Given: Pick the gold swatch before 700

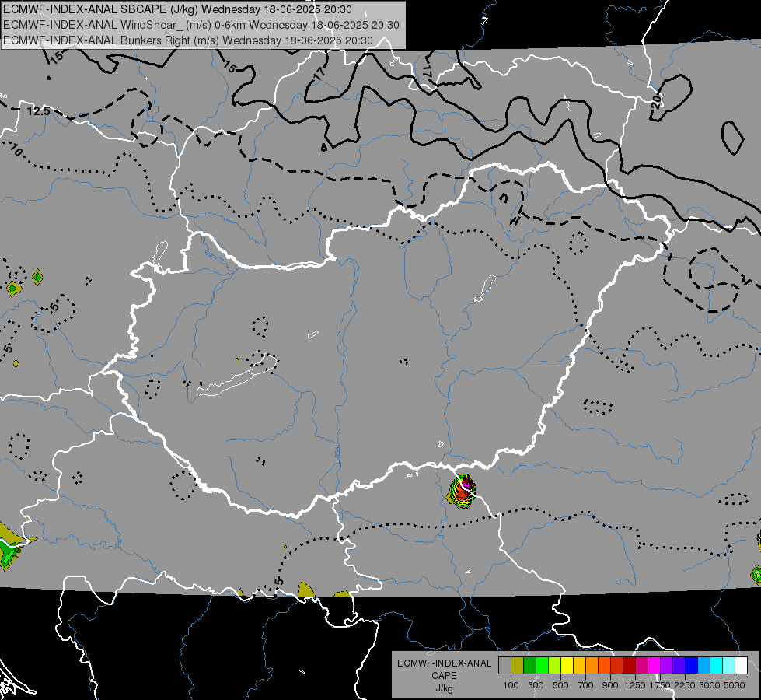Looking at the screenshot, I should point(579,666).
